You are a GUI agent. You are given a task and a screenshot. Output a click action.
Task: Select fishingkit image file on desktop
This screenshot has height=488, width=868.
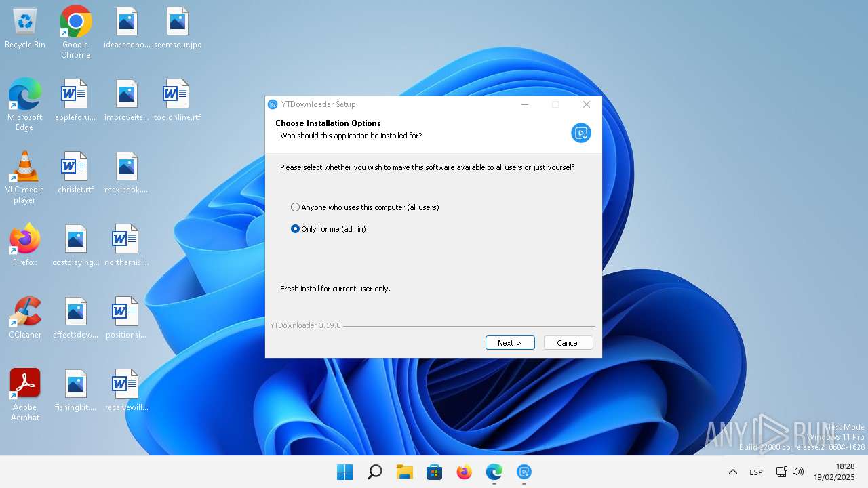(x=76, y=390)
